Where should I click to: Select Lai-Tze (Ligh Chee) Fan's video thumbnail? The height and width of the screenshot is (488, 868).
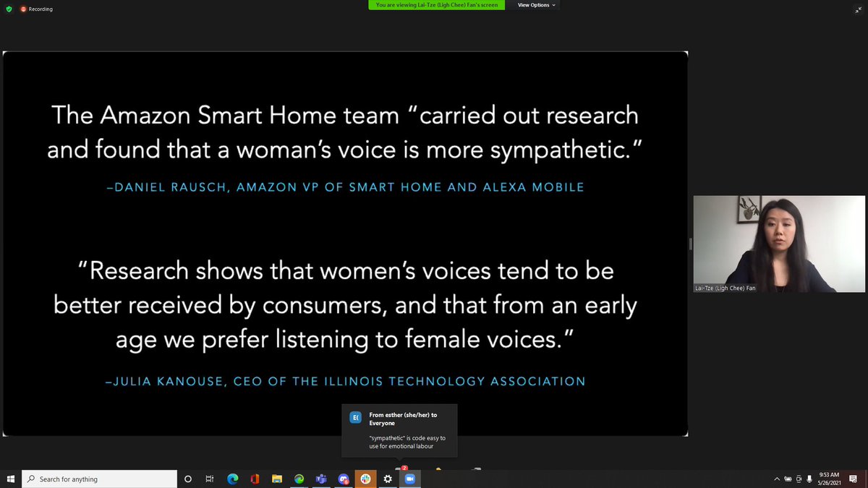(779, 244)
